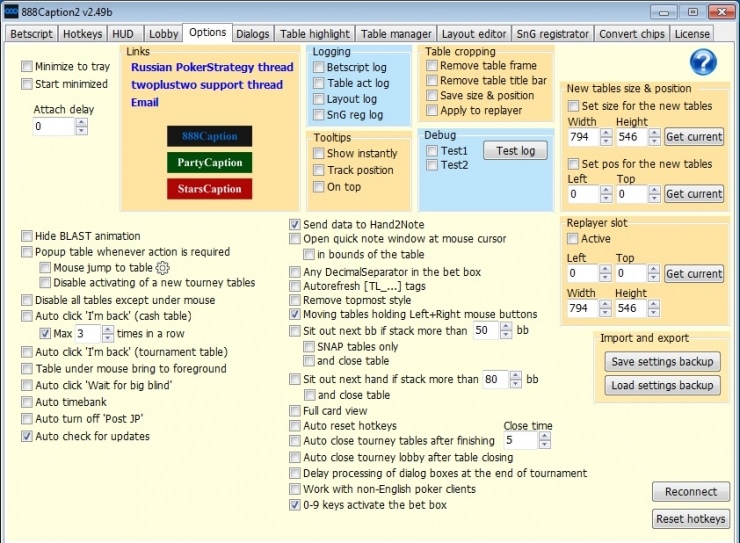
Task: Open the Dialogs tab
Action: coord(252,34)
